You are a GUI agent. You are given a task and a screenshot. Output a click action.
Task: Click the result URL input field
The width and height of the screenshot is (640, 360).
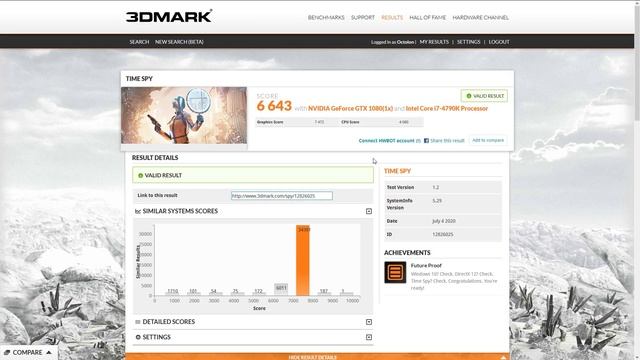coord(282,196)
